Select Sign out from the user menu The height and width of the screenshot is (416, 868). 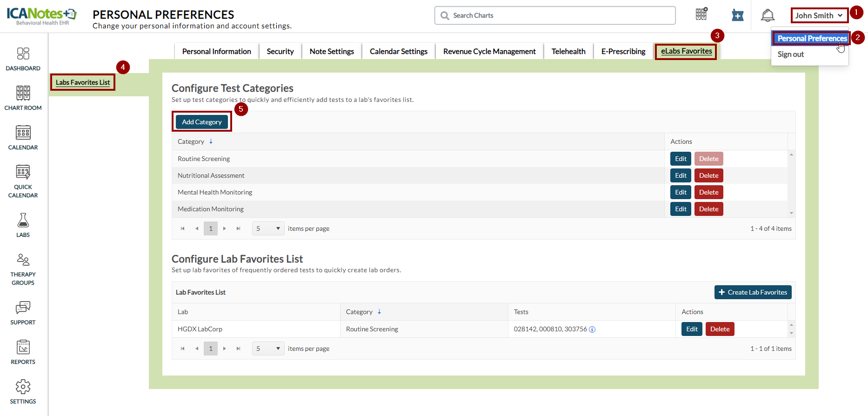(790, 54)
